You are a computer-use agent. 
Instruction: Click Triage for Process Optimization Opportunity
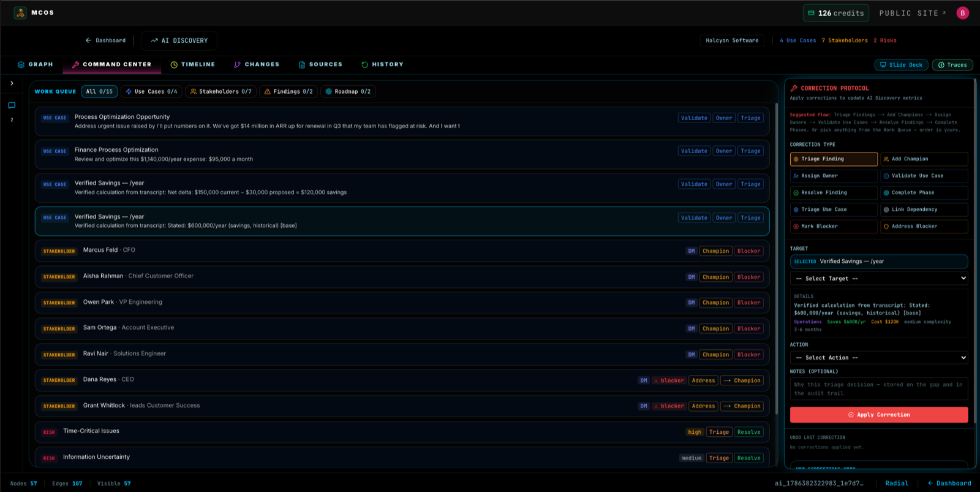750,118
